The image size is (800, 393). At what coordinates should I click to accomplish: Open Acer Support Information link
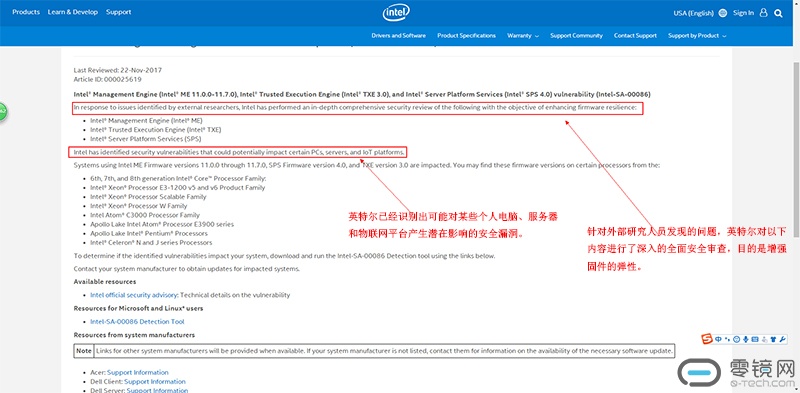click(137, 373)
